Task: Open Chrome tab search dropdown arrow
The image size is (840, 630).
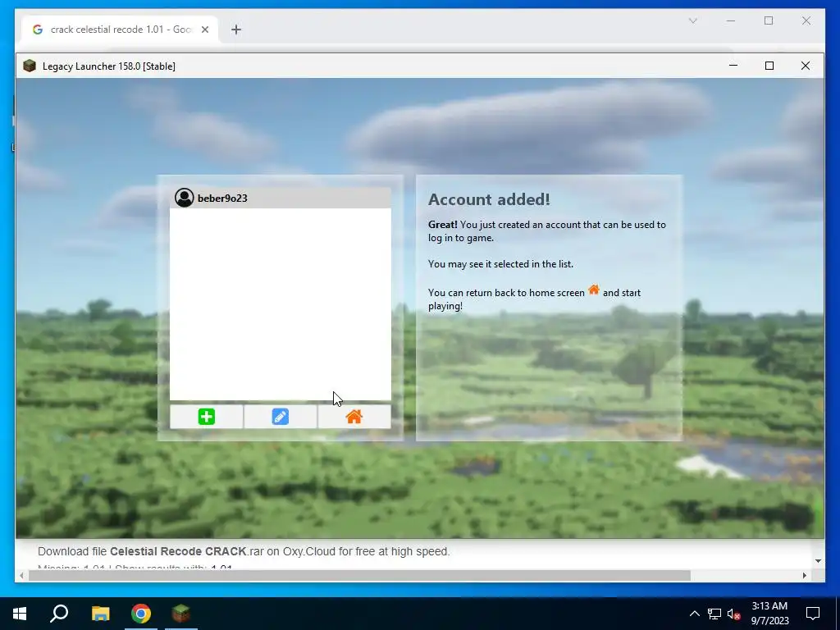Action: coord(692,21)
